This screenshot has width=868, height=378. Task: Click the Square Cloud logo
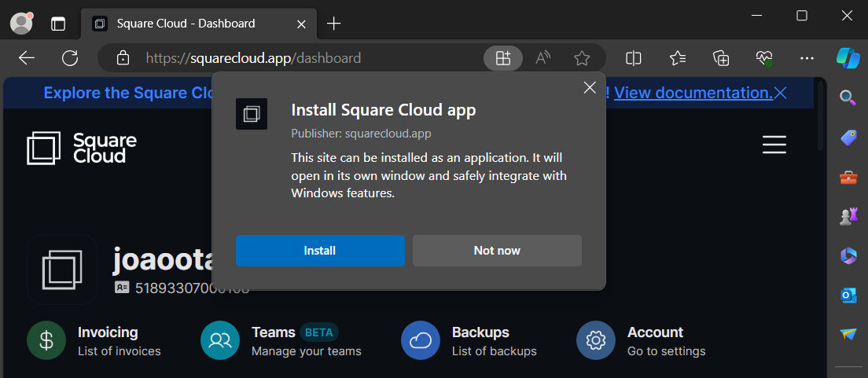click(82, 148)
